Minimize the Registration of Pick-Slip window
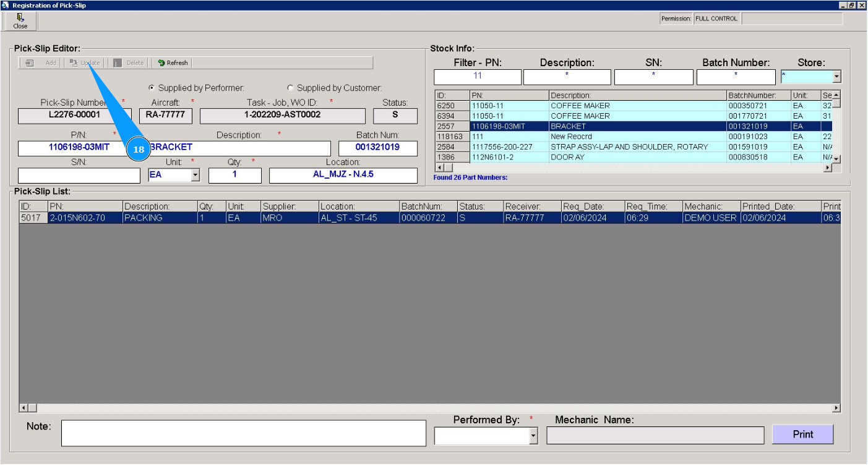 pos(843,5)
